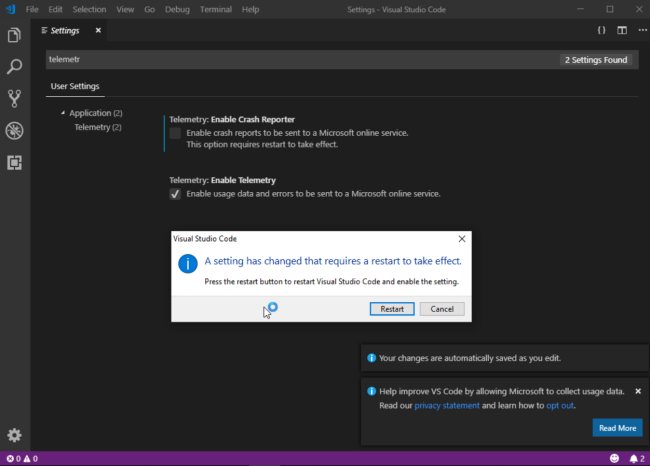The width and height of the screenshot is (650, 466).
Task: Enable the Crash Reporter checkbox
Action: tap(176, 133)
